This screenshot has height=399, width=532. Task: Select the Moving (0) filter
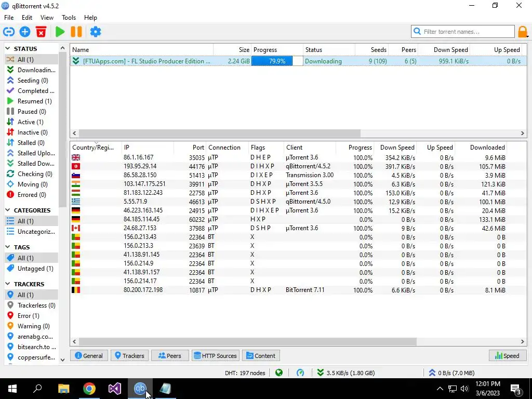tap(31, 184)
